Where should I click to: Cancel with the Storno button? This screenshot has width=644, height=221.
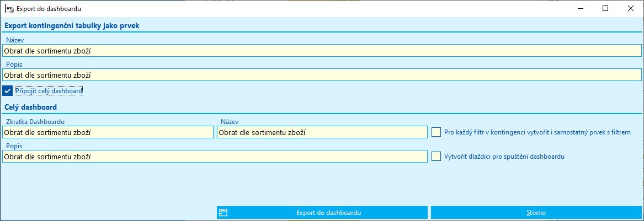coord(536,213)
